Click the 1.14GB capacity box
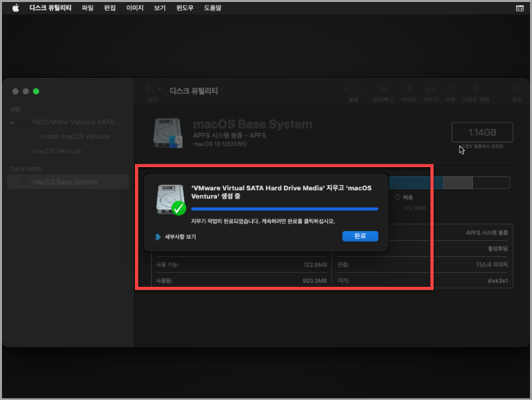532x400 pixels. (482, 132)
